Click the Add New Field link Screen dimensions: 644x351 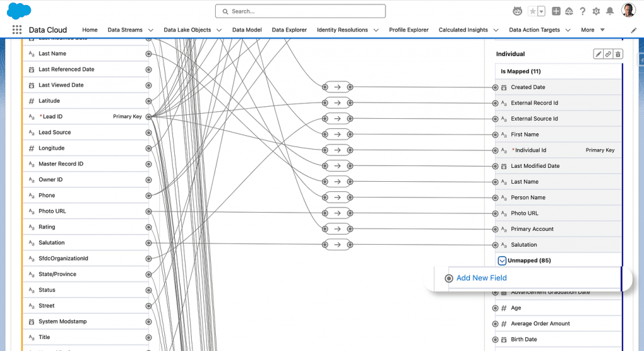pos(481,278)
